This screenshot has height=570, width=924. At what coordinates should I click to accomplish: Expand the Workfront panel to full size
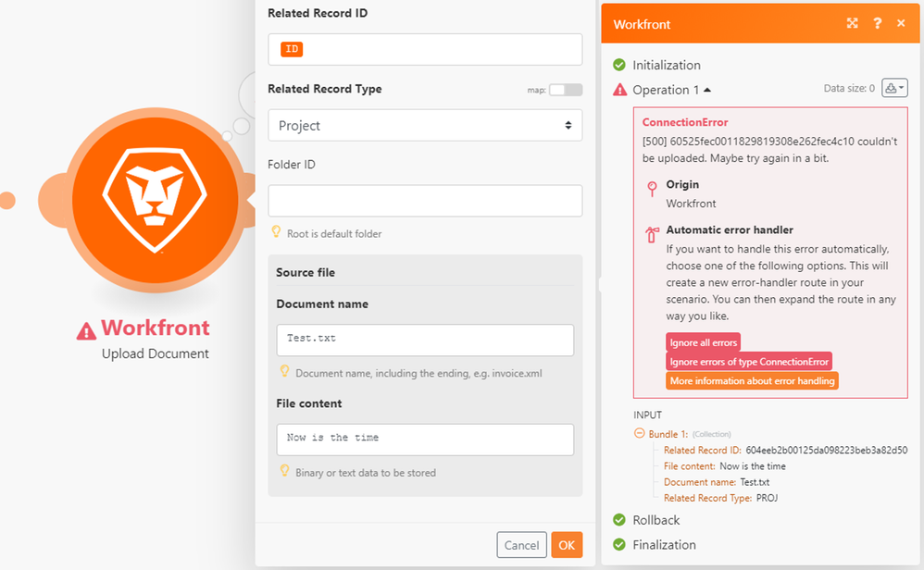click(x=853, y=24)
